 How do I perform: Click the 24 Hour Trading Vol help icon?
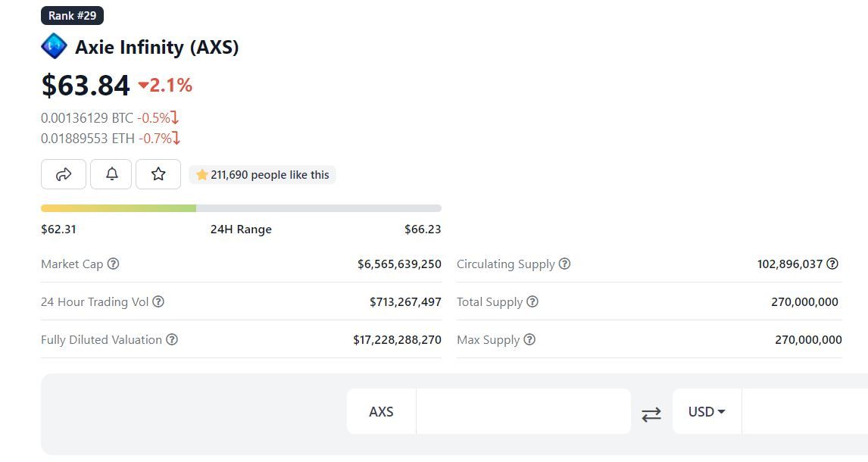pyautogui.click(x=158, y=301)
